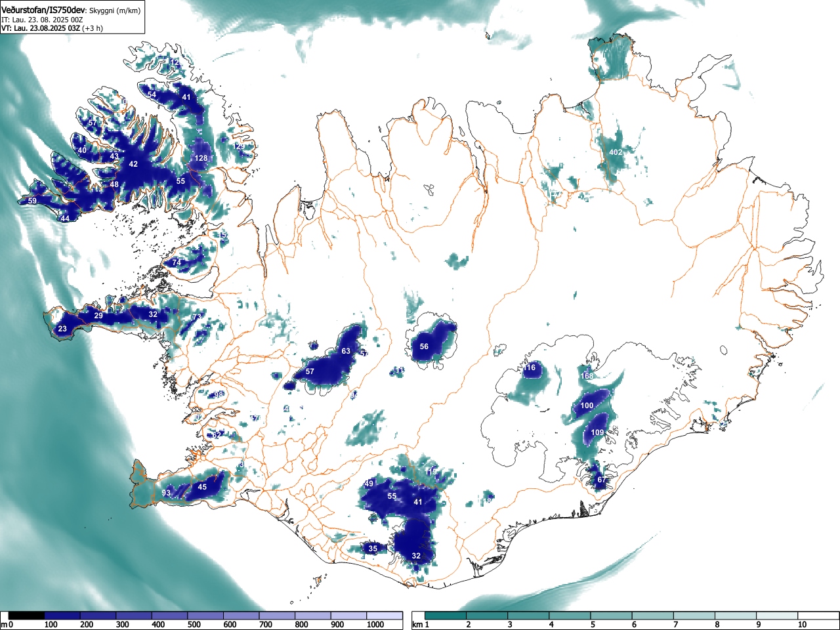840x630 pixels.
Task: Click the '59' value at the Westfjords' western tip
Action: (32, 201)
